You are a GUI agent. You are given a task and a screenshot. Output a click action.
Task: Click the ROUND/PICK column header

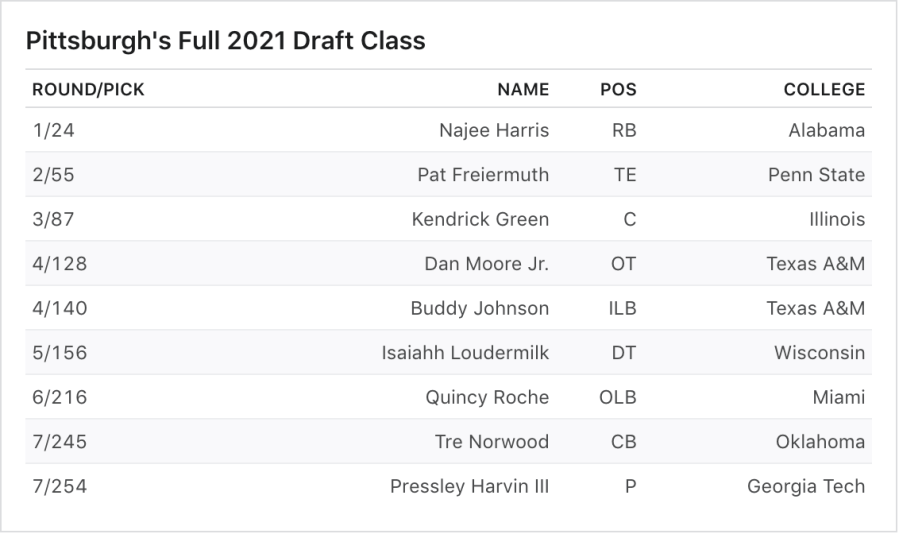[88, 90]
